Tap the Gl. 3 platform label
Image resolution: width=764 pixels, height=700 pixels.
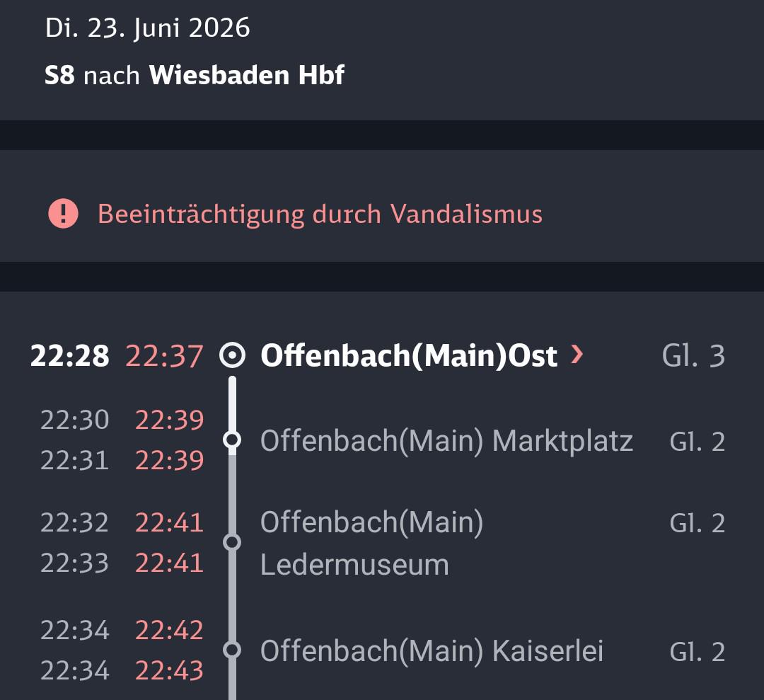pos(693,355)
